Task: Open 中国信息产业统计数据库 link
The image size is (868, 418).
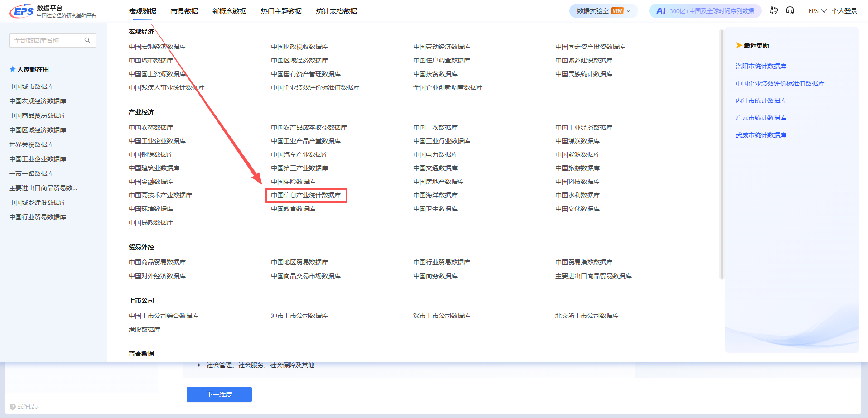Action: 306,195
